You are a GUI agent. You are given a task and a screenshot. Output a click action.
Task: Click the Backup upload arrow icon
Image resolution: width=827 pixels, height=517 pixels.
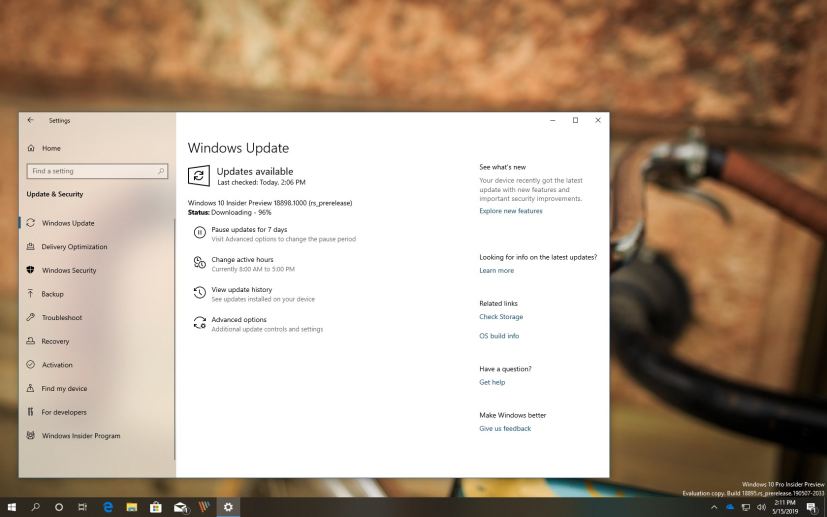[x=31, y=293]
